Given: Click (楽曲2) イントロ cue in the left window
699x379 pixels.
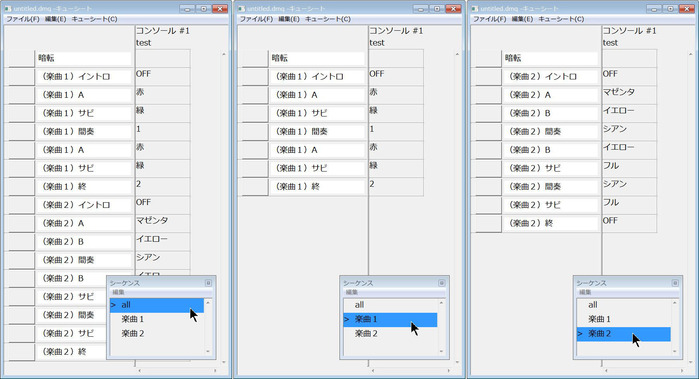Looking at the screenshot, I should coord(84,205).
